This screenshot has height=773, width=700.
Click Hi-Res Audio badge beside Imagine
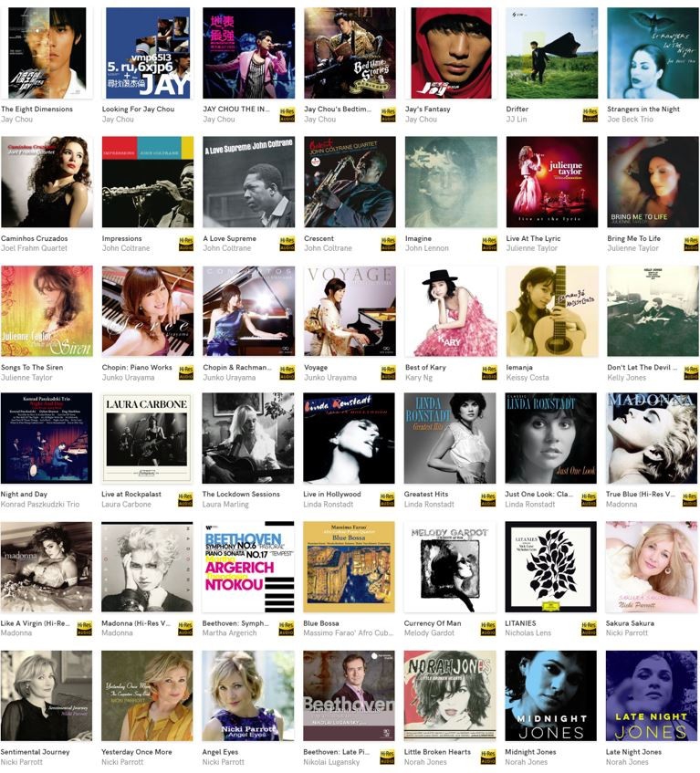click(x=489, y=244)
